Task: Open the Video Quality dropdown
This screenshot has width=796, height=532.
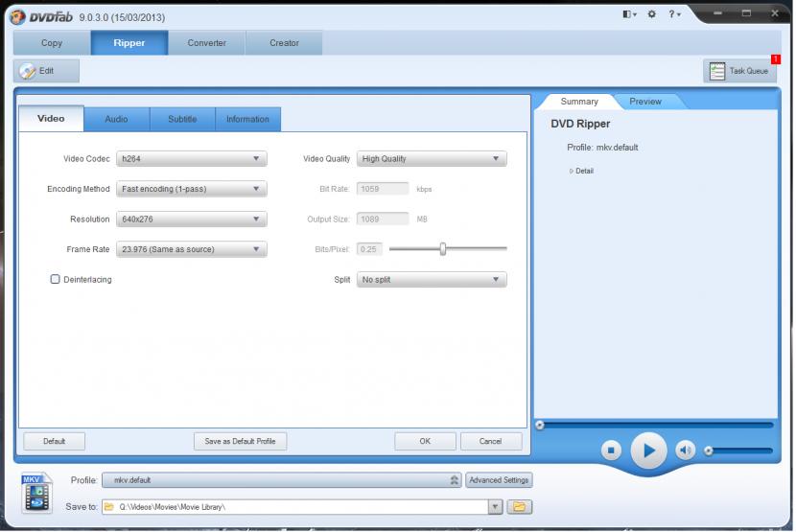Action: [432, 159]
